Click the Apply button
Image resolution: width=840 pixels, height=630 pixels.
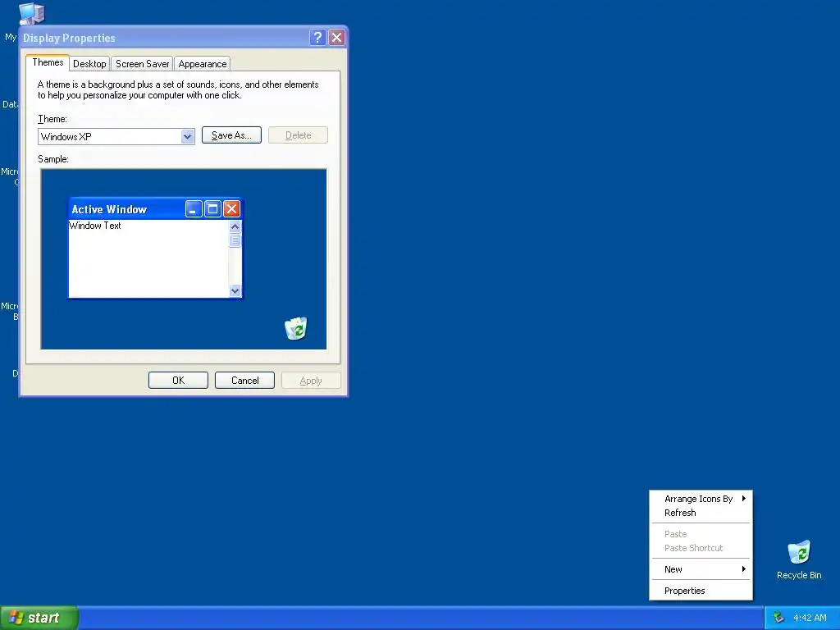311,381
